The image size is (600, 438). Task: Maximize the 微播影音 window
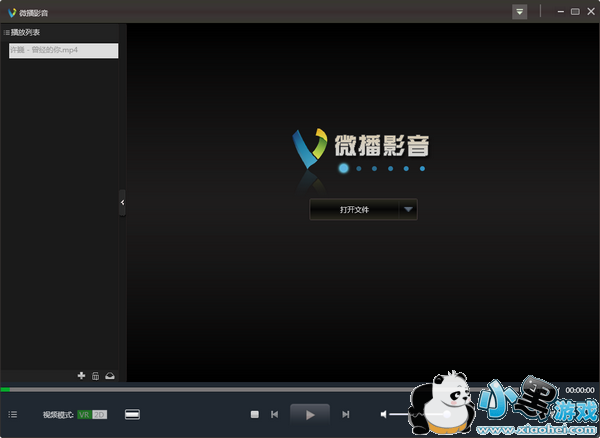[x=575, y=12]
